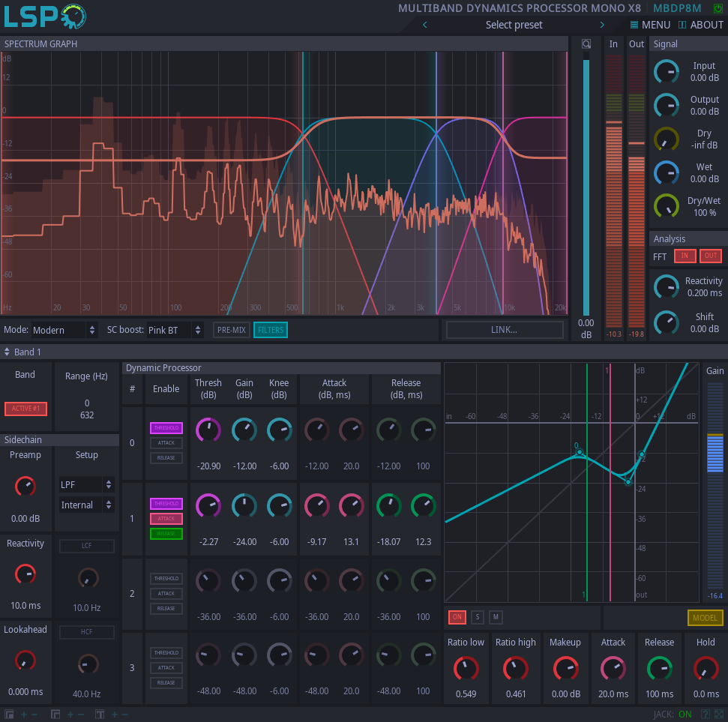Click the Select preset field
Viewport: 728px width, 722px height.
[x=514, y=25]
